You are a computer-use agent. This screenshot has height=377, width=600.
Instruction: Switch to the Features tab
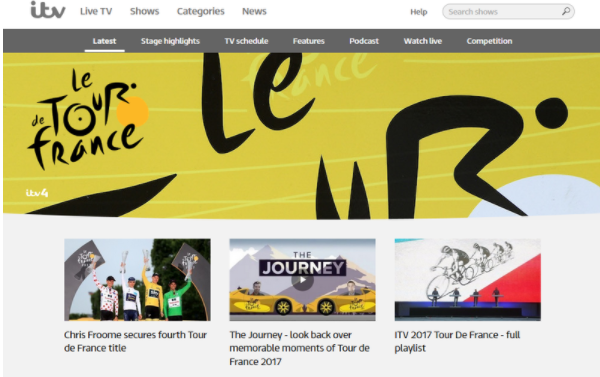point(309,41)
